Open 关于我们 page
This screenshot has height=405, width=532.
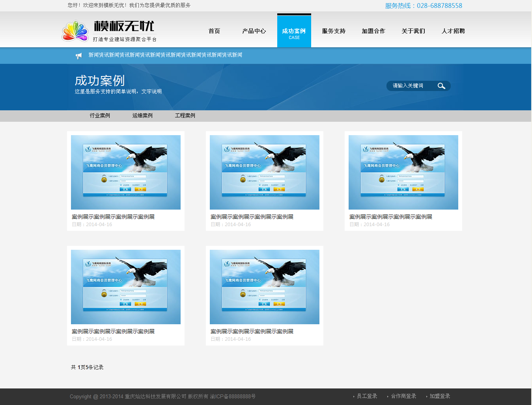point(413,31)
